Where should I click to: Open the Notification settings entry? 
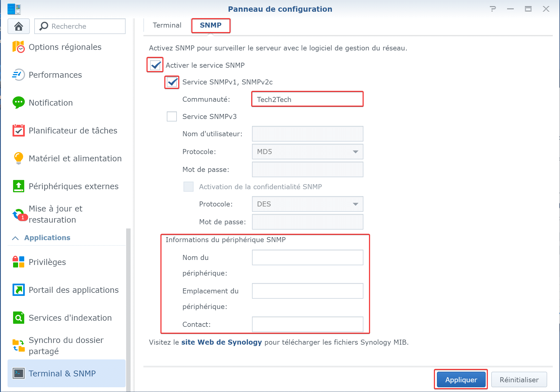(51, 103)
